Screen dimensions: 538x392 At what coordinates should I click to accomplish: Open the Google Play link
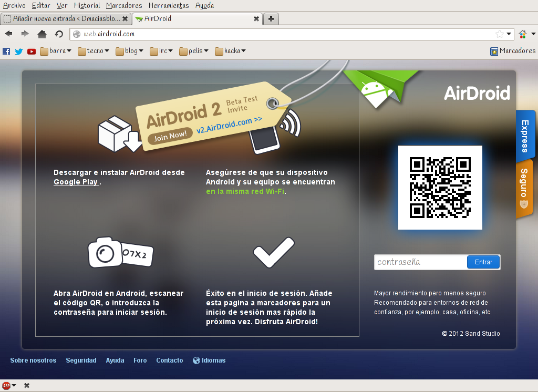(77, 182)
